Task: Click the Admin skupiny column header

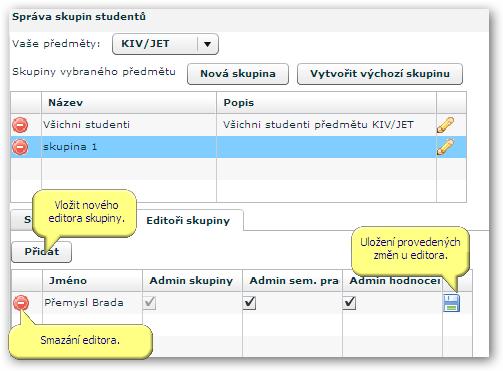Action: (192, 281)
